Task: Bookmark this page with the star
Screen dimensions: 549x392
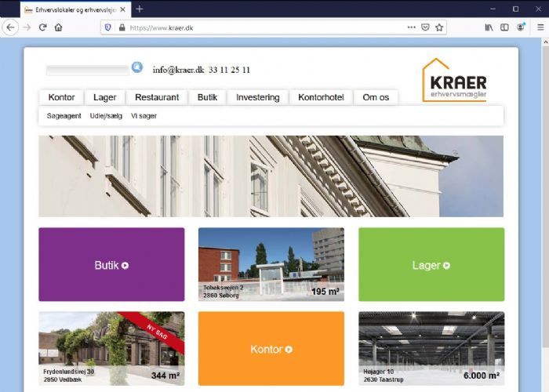Action: pyautogui.click(x=439, y=27)
